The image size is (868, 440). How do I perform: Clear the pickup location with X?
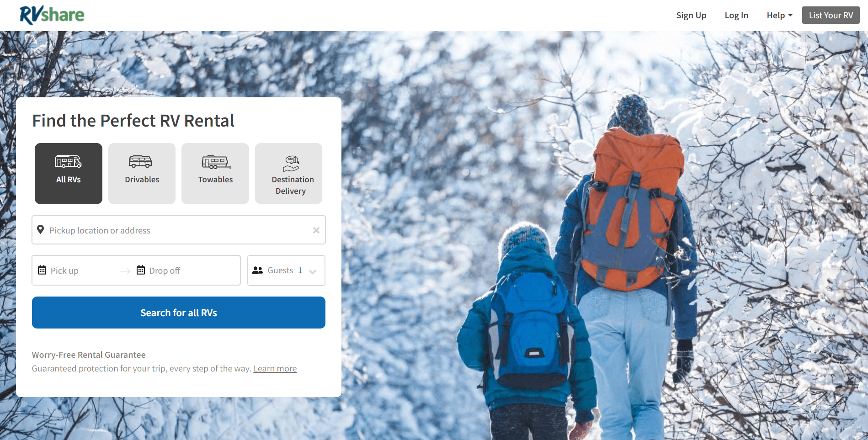[316, 230]
